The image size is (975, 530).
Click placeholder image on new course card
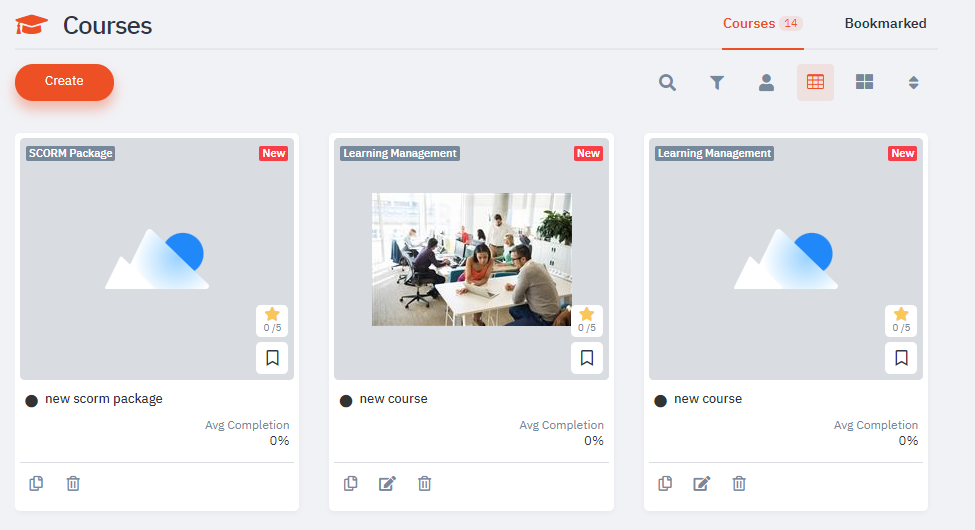(786, 259)
